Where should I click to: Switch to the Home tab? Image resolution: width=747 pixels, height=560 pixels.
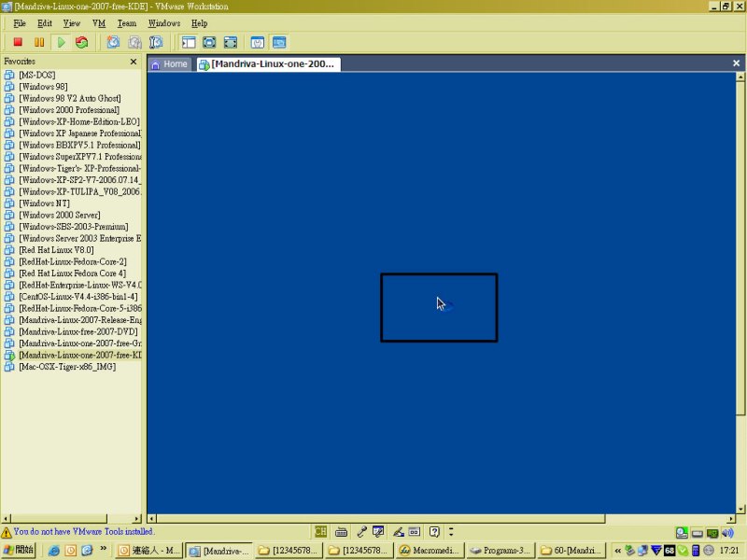pyautogui.click(x=170, y=64)
